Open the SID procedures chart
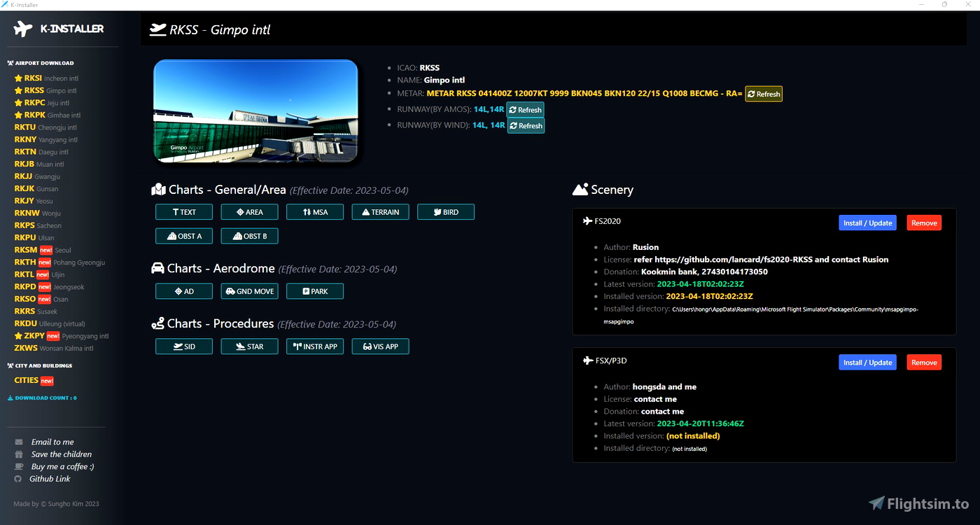The width and height of the screenshot is (980, 525). pyautogui.click(x=184, y=346)
